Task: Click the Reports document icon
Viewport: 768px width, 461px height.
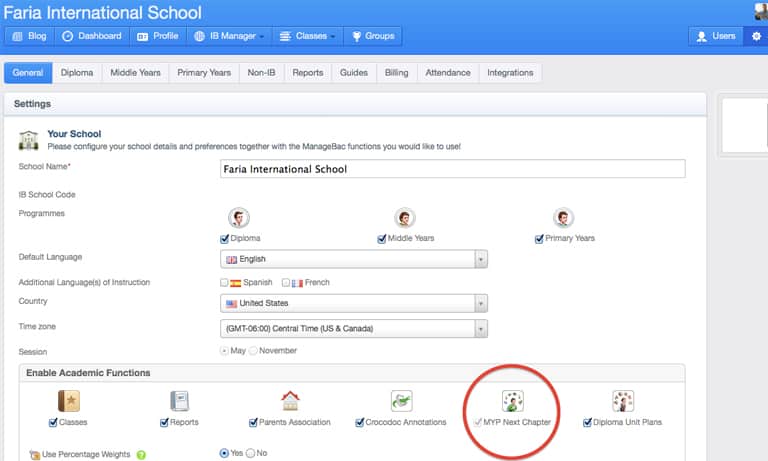Action: [x=179, y=401]
